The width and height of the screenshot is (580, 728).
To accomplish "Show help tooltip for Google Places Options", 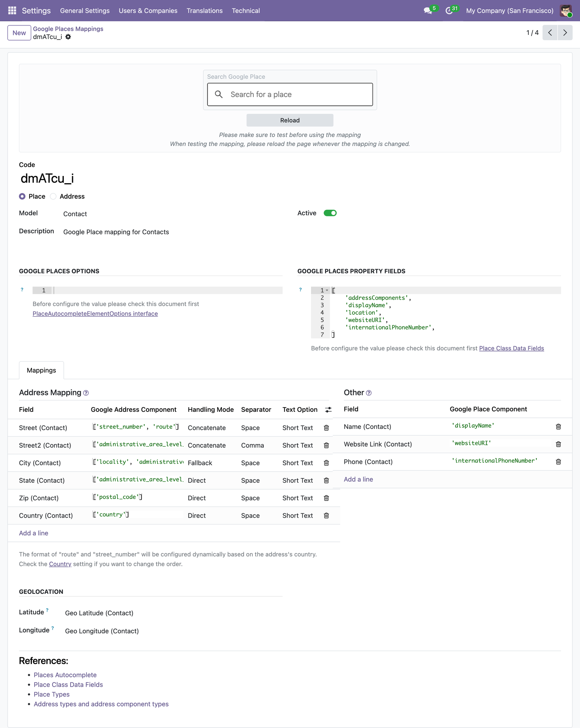I will tap(22, 290).
